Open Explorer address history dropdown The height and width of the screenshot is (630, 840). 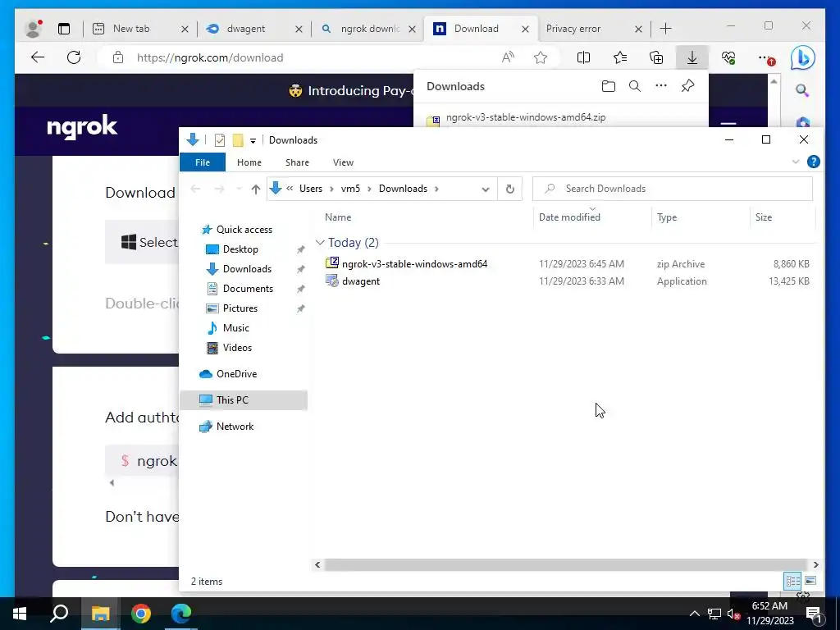click(x=486, y=189)
